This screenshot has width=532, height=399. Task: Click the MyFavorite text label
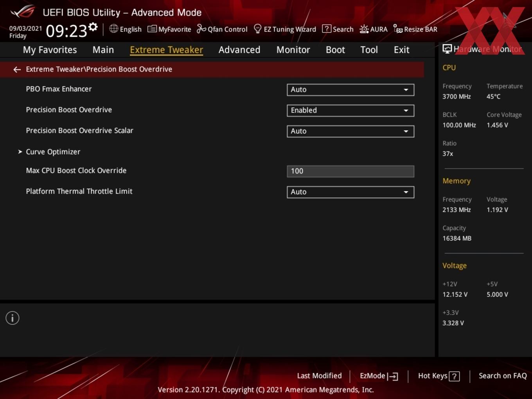(x=174, y=29)
